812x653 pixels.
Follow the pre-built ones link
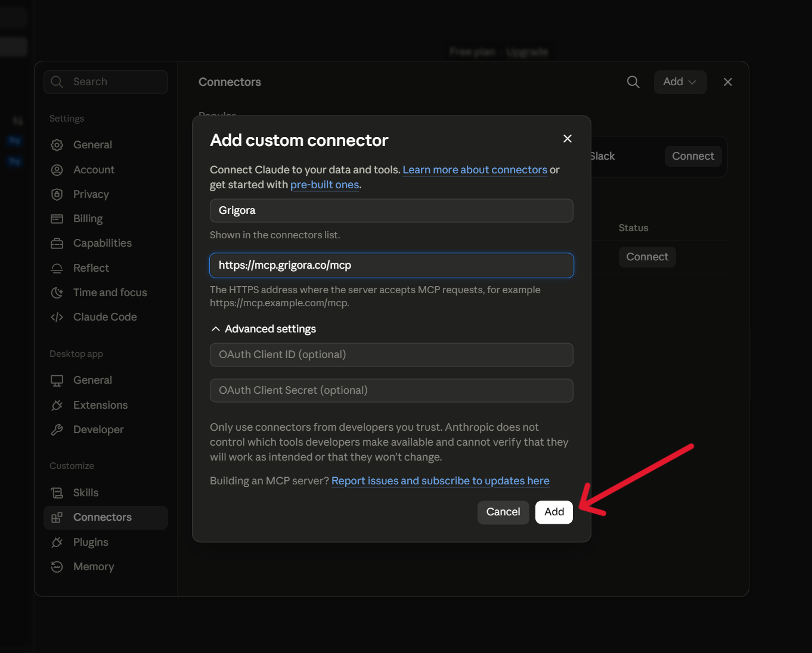(x=324, y=185)
